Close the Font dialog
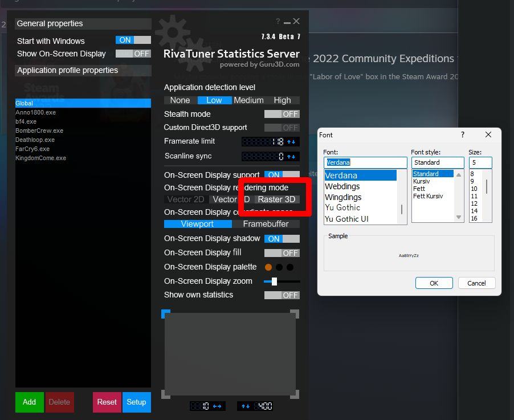Viewport: 514px width, 420px height. [488, 134]
